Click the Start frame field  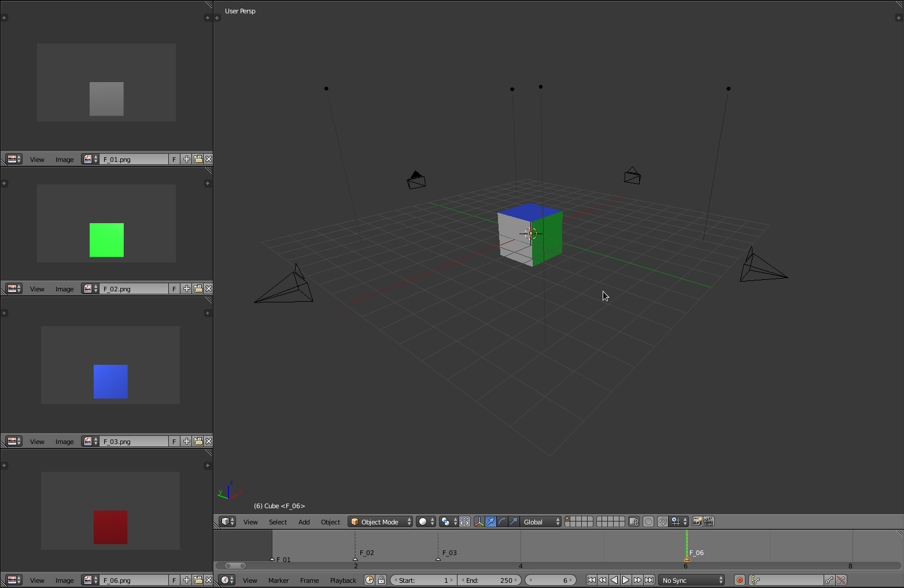pyautogui.click(x=423, y=580)
